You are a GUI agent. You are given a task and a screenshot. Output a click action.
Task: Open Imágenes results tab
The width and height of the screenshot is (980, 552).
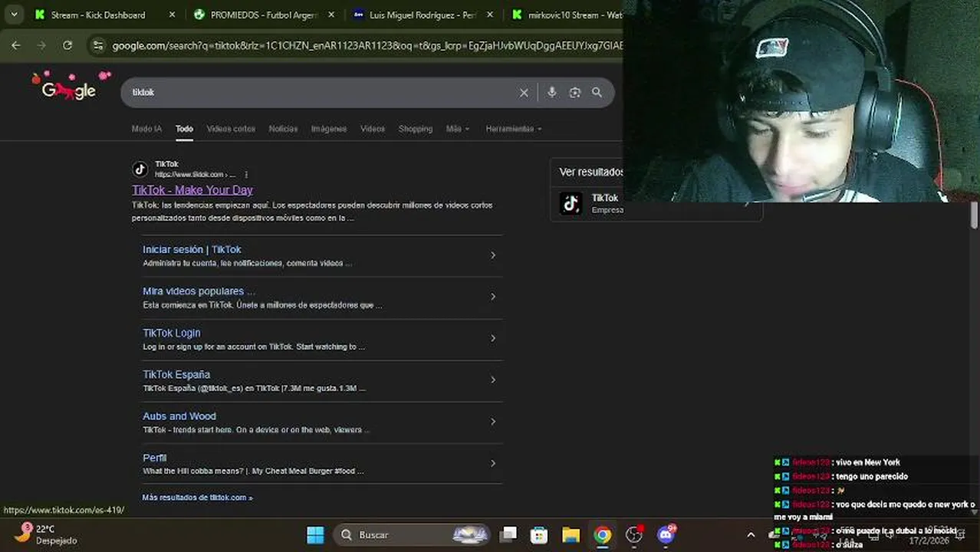pos(329,129)
